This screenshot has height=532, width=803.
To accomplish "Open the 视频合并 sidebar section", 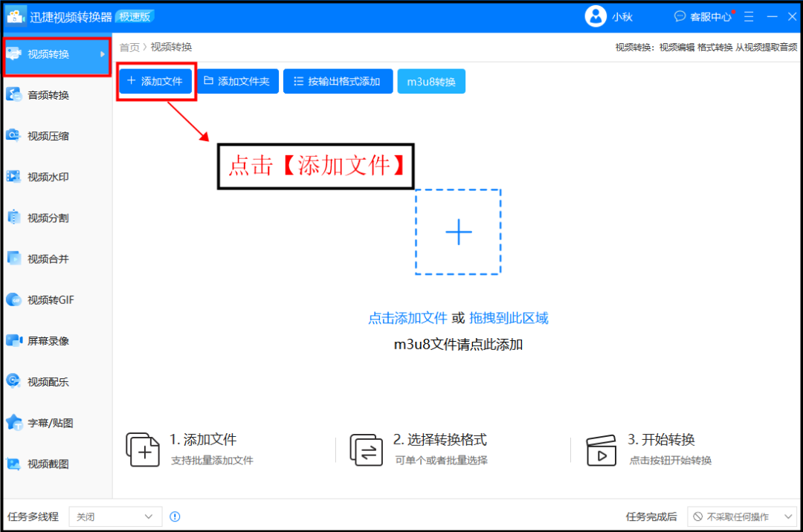I will click(x=57, y=259).
